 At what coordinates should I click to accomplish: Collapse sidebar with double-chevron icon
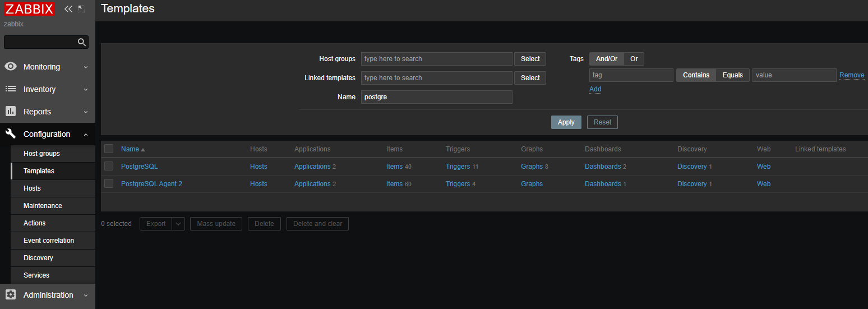pos(68,9)
